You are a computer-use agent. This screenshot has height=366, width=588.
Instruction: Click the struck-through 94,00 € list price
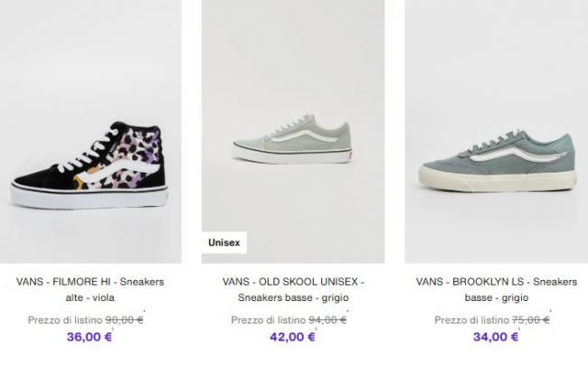tap(328, 319)
